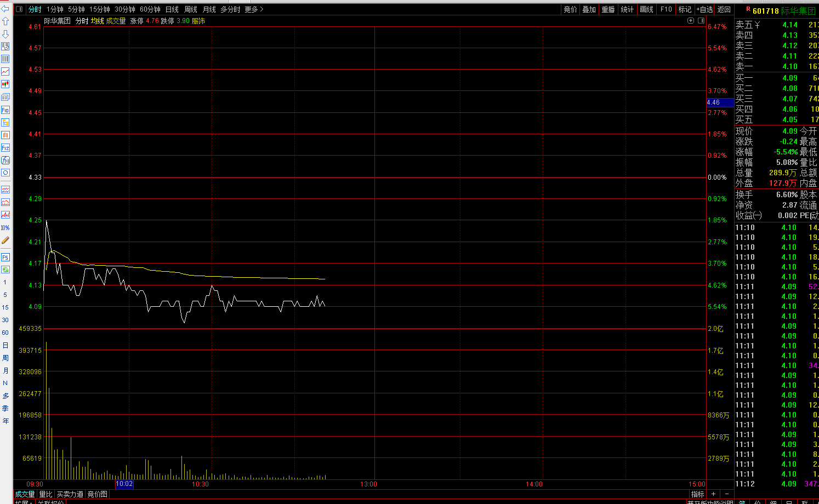Click the F10 company info sidebar icon

5,110
